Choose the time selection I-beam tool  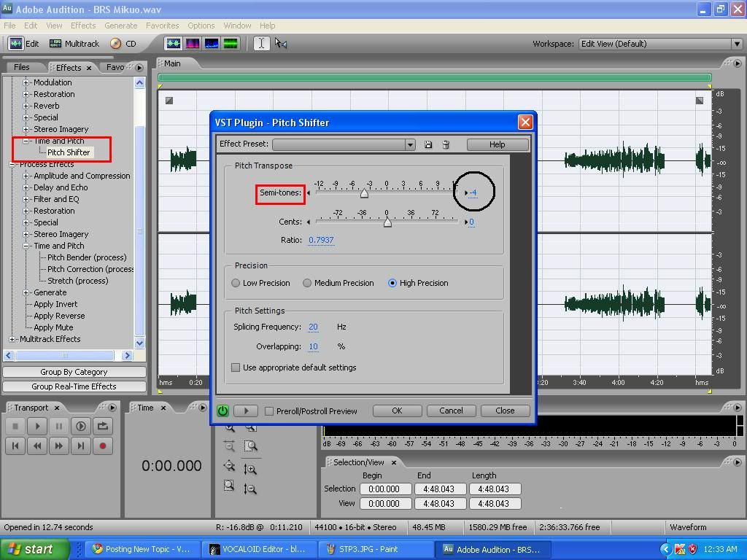(261, 43)
